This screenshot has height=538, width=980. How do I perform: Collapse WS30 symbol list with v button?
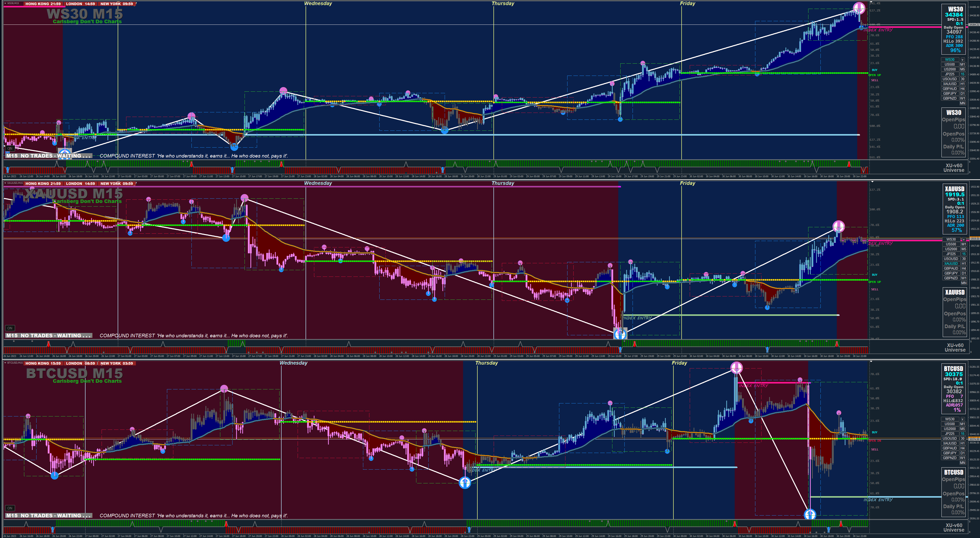[x=962, y=59]
